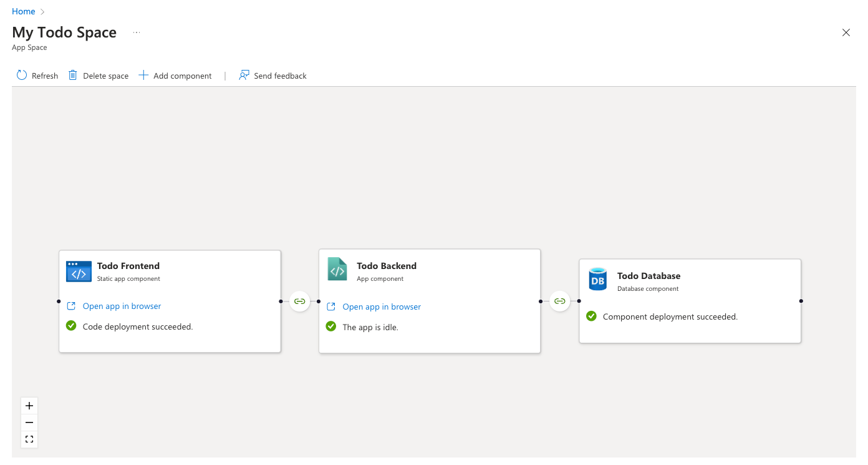Click the link icon connecting Backend and Database
868x465 pixels.
[559, 301]
